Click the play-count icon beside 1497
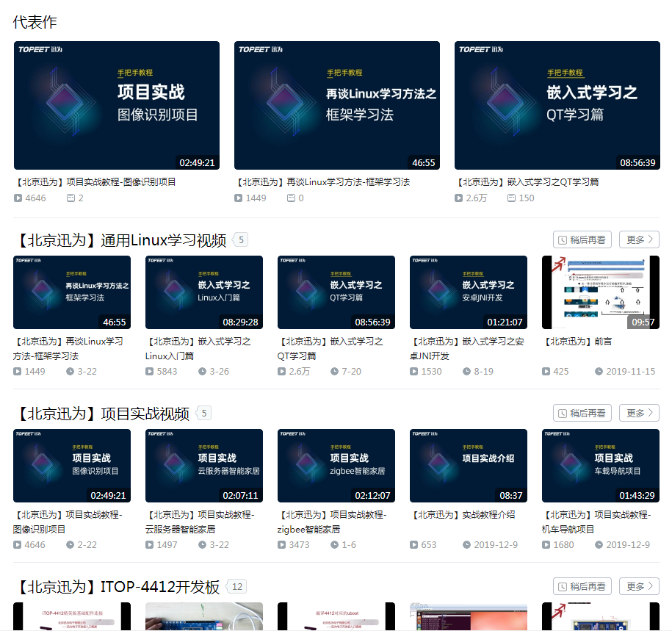The width and height of the screenshot is (672, 631). click(149, 544)
